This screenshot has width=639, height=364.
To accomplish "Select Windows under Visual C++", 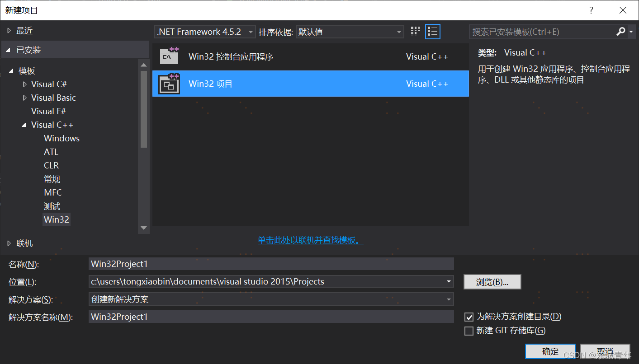I will [x=62, y=138].
